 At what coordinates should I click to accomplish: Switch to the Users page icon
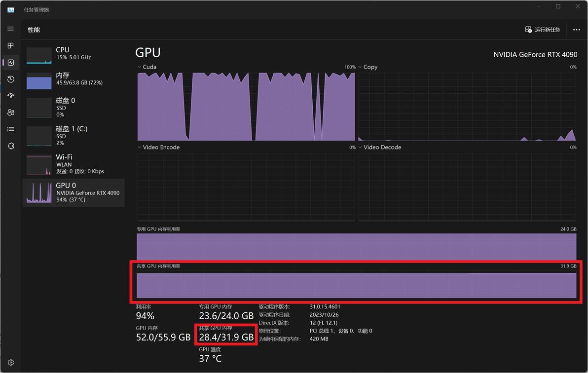(10, 112)
